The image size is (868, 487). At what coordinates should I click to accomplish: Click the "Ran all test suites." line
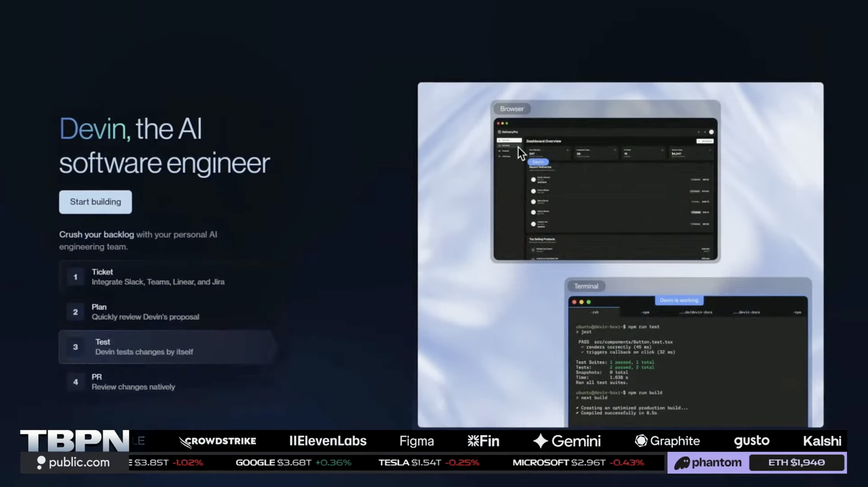tap(602, 383)
